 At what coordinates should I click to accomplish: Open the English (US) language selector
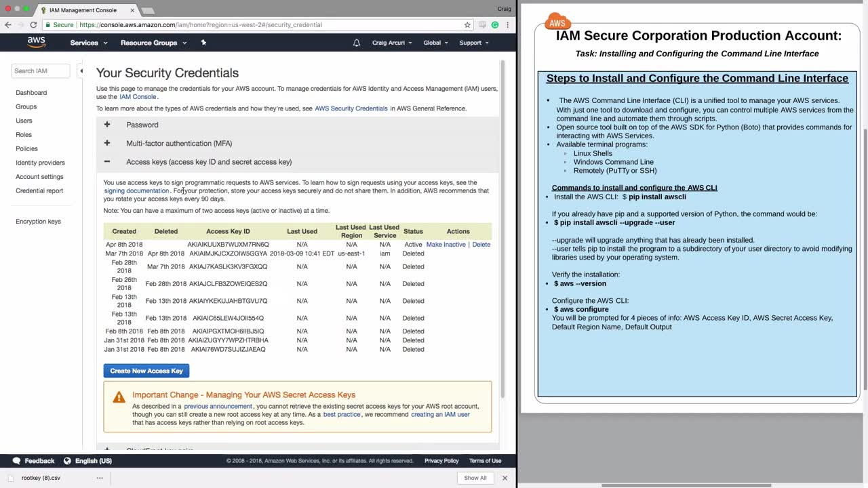(x=87, y=461)
